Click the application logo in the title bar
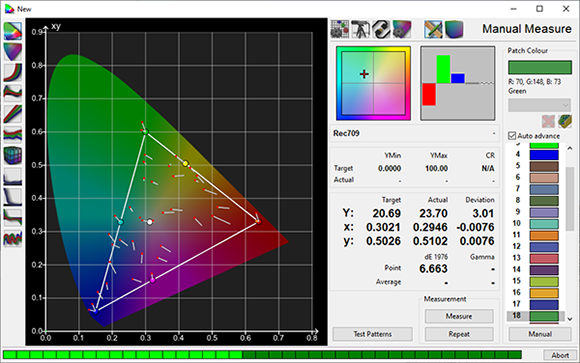 tap(9, 9)
